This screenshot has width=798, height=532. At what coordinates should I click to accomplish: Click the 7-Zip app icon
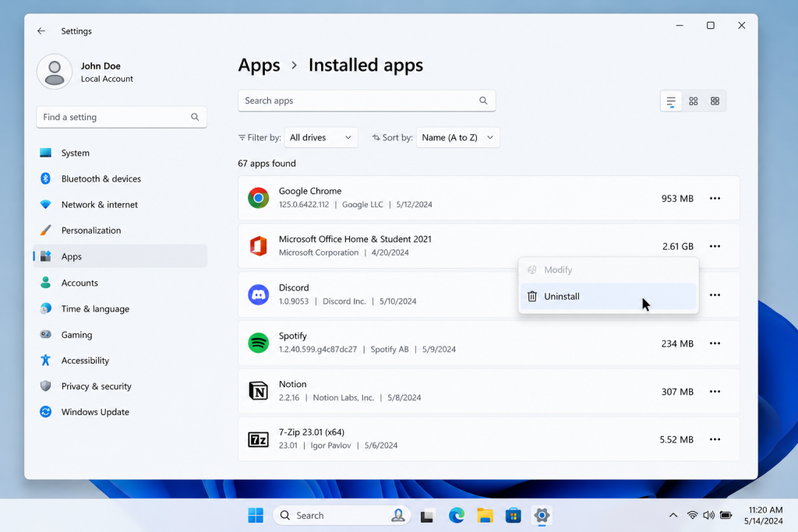pyautogui.click(x=259, y=439)
